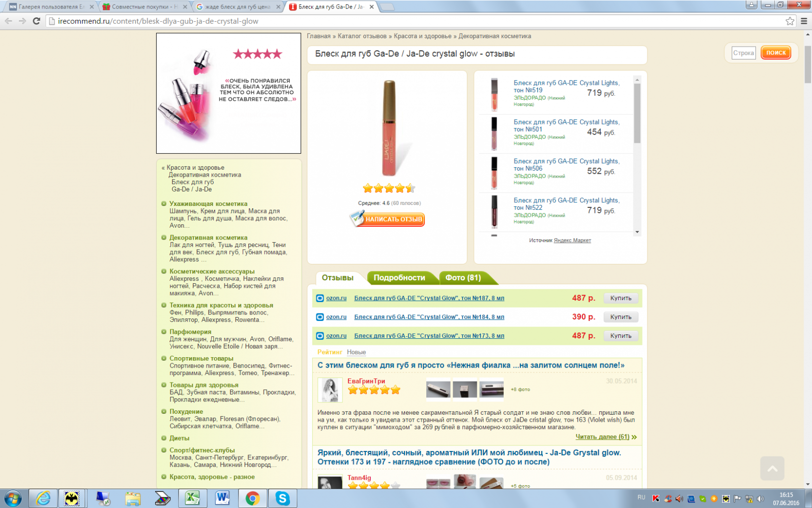Open the Crystal Lights тон №519 offer
Viewport: 812px width, 508px height.
567,86
